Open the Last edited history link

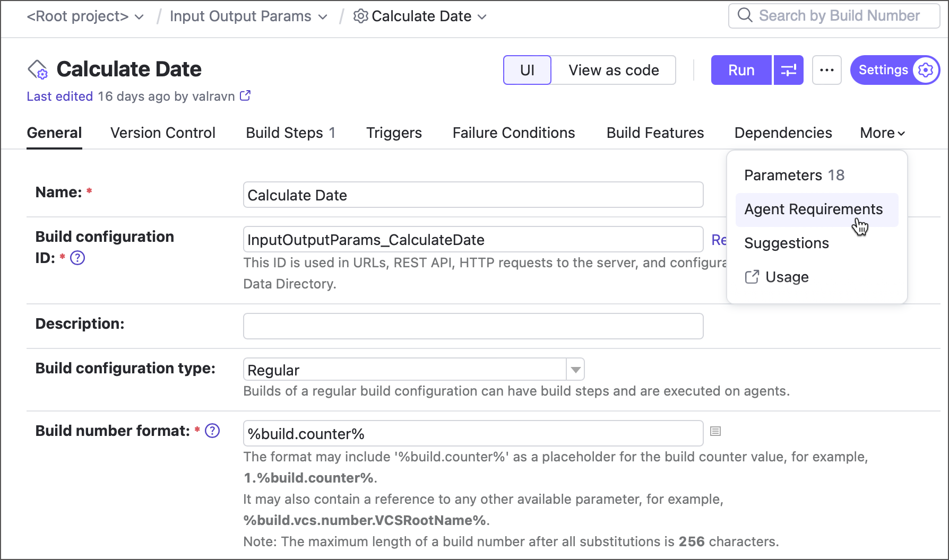[x=59, y=96]
